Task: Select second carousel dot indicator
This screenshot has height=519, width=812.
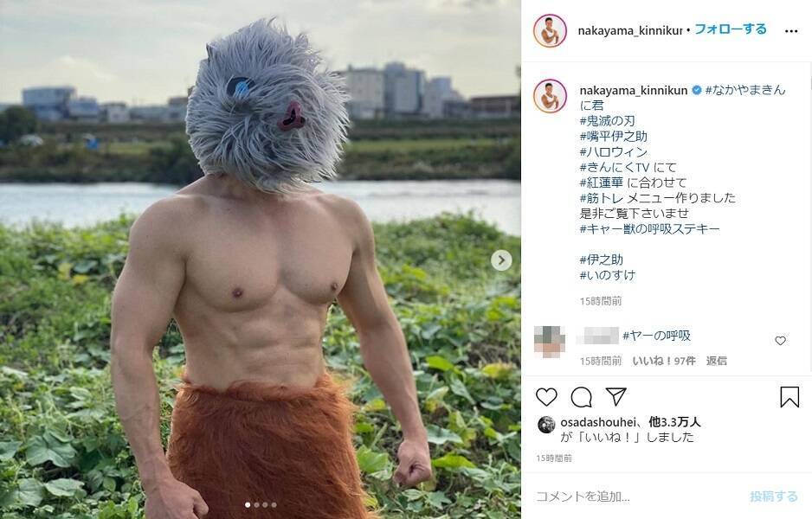Action: tap(256, 505)
